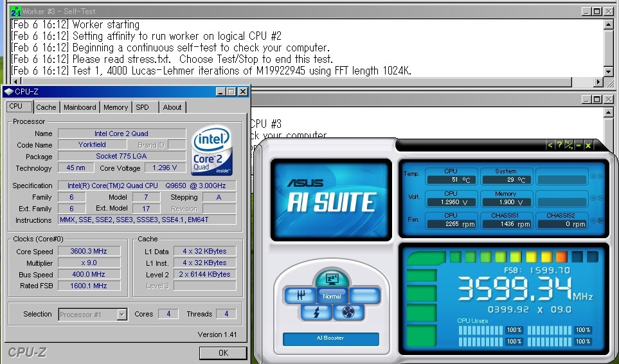619x364 pixels.
Task: Click the Core Speed value 3600.3 MHz
Action: click(x=89, y=251)
